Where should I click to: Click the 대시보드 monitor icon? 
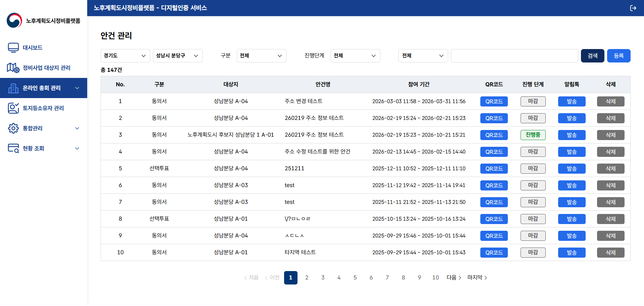pyautogui.click(x=13, y=48)
